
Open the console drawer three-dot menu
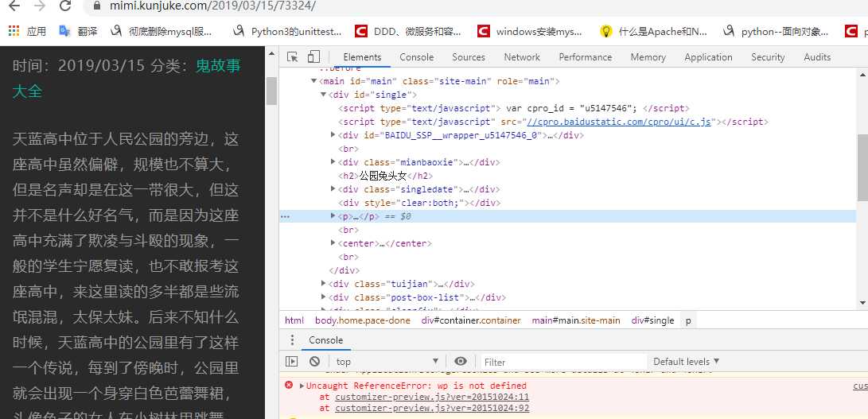292,339
